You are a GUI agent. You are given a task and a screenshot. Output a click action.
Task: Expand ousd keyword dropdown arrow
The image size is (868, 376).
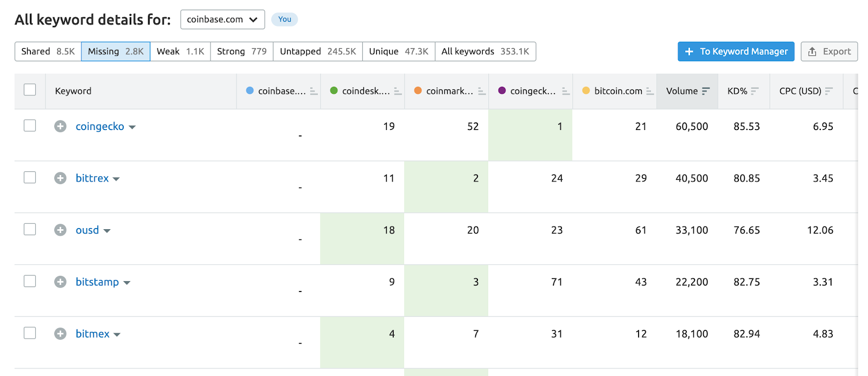pyautogui.click(x=107, y=231)
